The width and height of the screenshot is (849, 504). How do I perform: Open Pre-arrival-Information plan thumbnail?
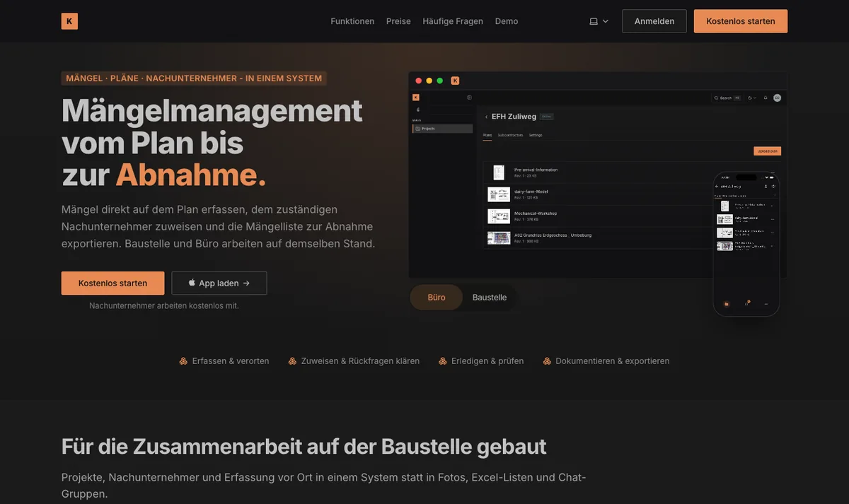click(x=499, y=172)
